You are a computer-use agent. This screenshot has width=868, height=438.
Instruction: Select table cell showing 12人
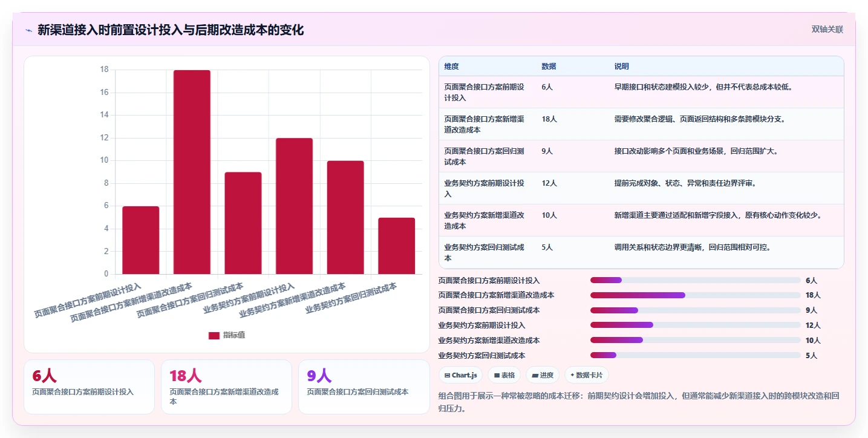(550, 183)
